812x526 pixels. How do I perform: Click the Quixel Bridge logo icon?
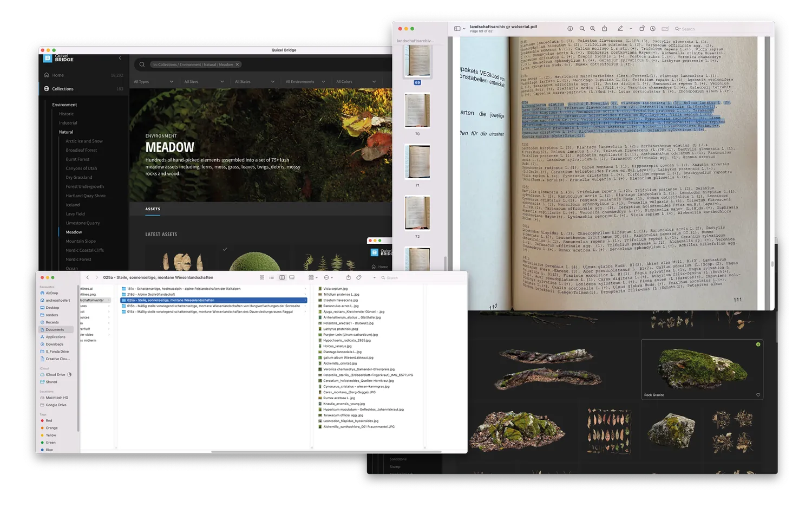tap(48, 59)
